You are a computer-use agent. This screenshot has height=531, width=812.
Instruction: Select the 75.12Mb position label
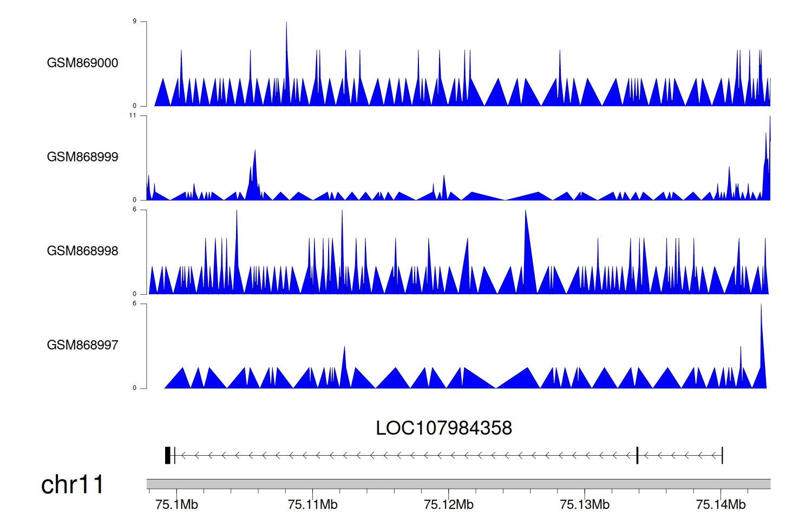tap(448, 505)
